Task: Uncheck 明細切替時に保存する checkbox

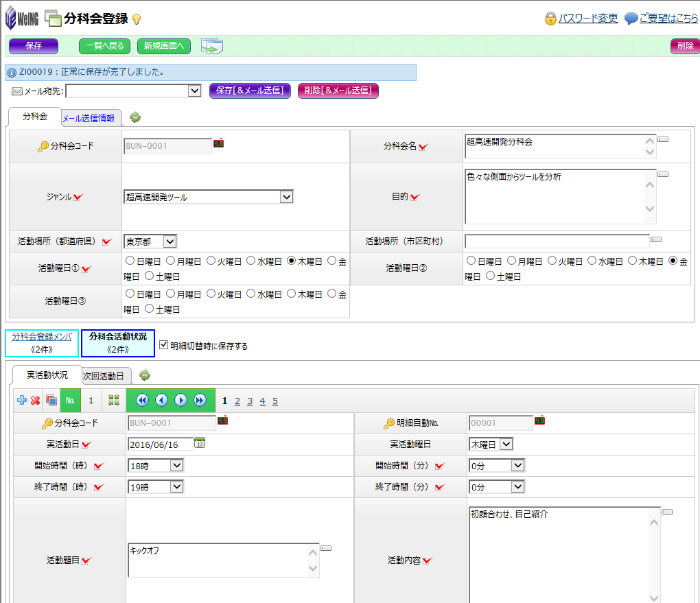Action: tap(163, 345)
